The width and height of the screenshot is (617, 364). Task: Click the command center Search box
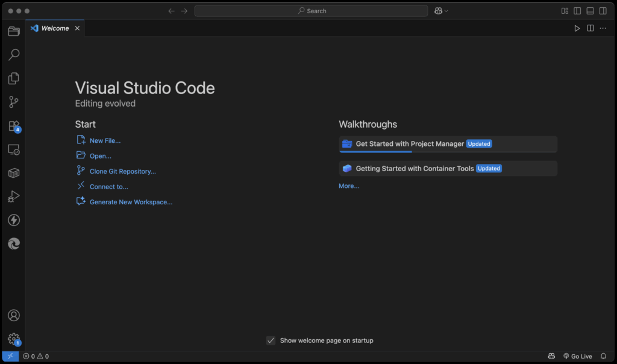(312, 11)
